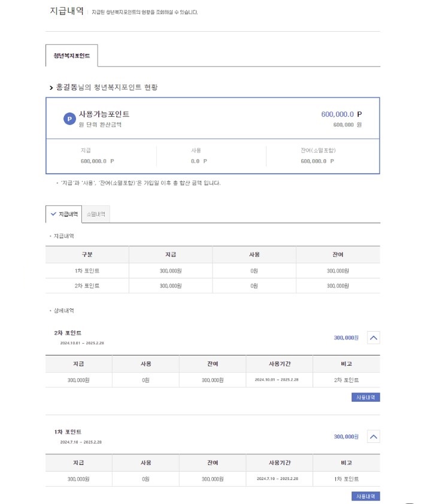This screenshot has height=504, width=427.
Task: Click the 상세내역 section heading
Action: (x=63, y=311)
